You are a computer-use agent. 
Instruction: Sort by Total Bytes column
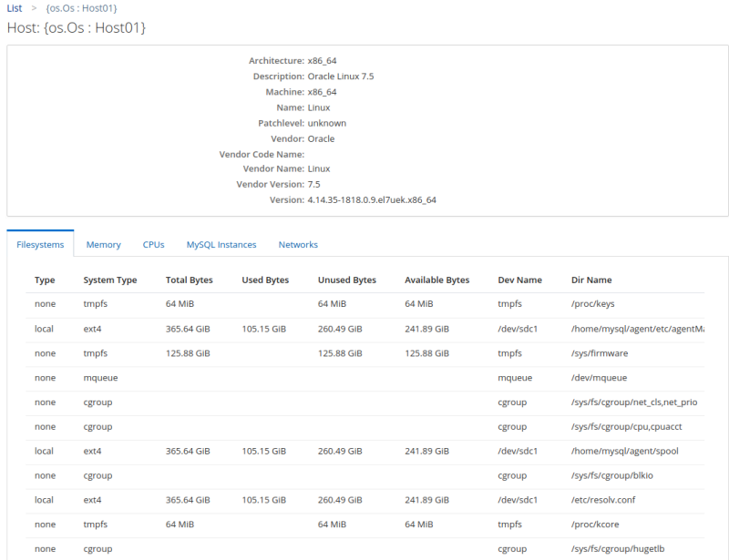point(185,280)
